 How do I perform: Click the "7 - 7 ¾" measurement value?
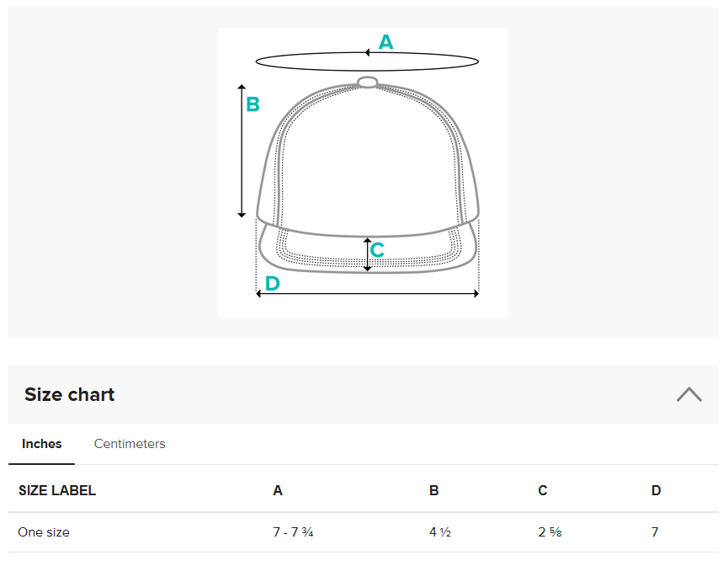click(x=294, y=532)
